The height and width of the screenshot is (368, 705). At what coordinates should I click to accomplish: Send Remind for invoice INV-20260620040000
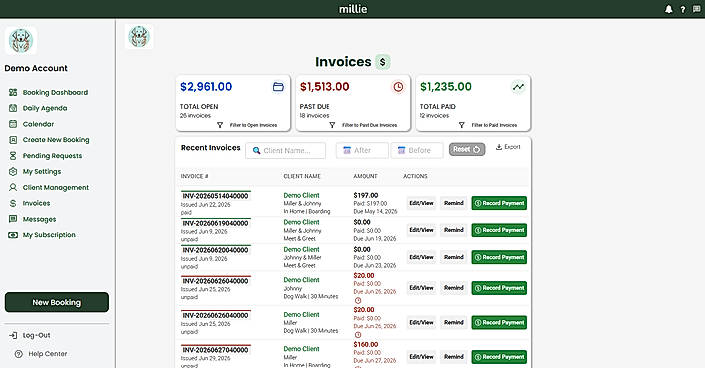(454, 257)
